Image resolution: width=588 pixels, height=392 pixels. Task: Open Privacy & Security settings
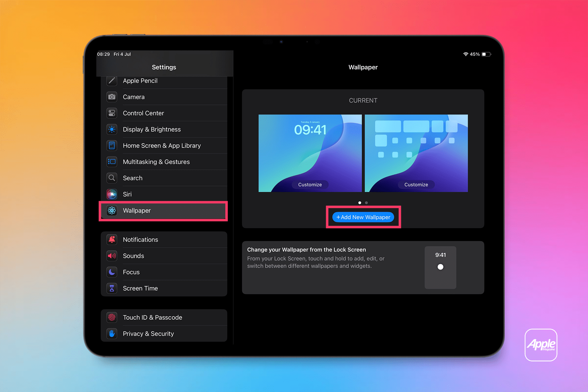[x=164, y=334]
